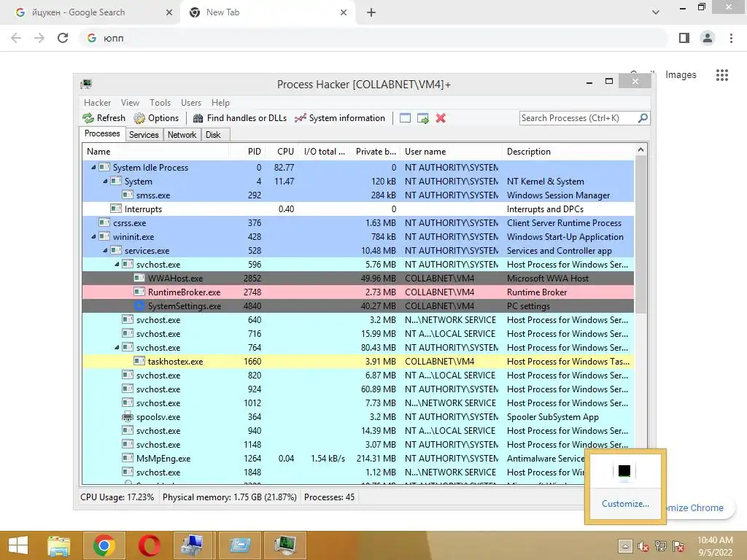Collapse services.exe tree node
This screenshot has height=560, width=747.
pyautogui.click(x=105, y=251)
